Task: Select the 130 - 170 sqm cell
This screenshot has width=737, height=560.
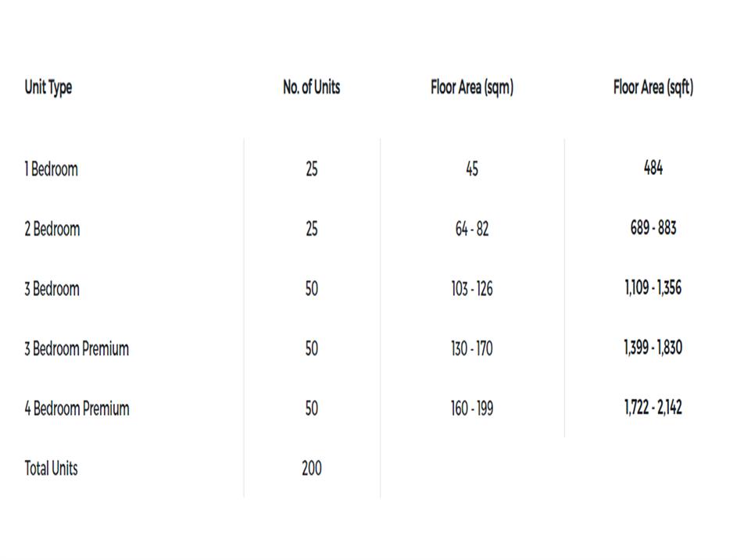Action: (472, 348)
